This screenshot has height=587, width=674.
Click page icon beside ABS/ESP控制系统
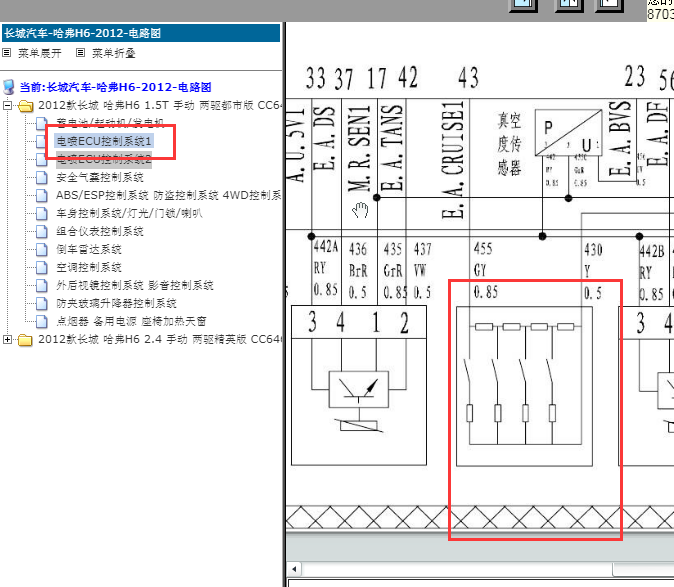click(x=42, y=196)
